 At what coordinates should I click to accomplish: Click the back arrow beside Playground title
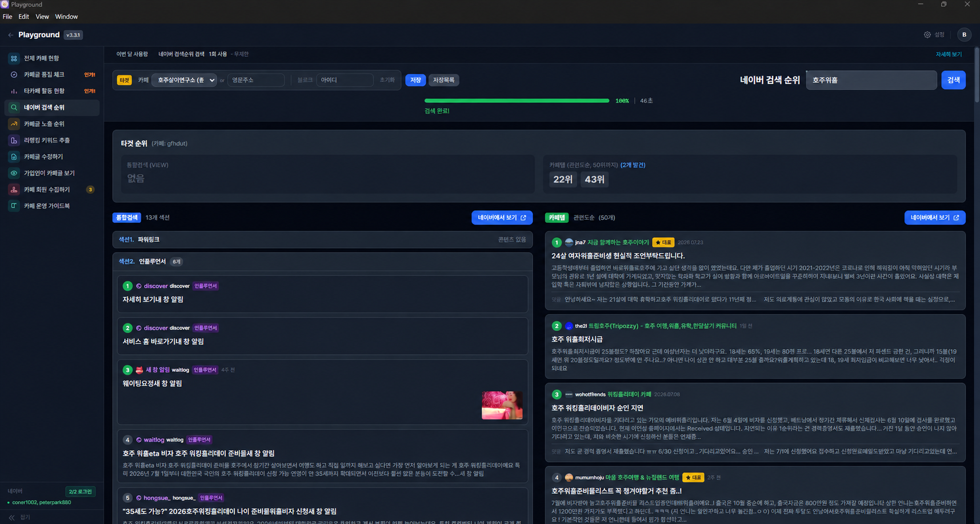[x=10, y=35]
